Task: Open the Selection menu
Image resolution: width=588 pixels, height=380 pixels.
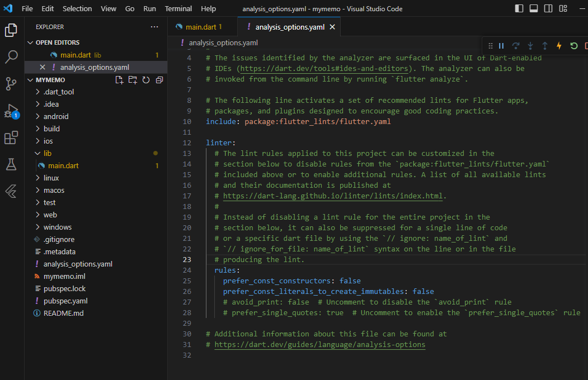Action: (x=77, y=8)
